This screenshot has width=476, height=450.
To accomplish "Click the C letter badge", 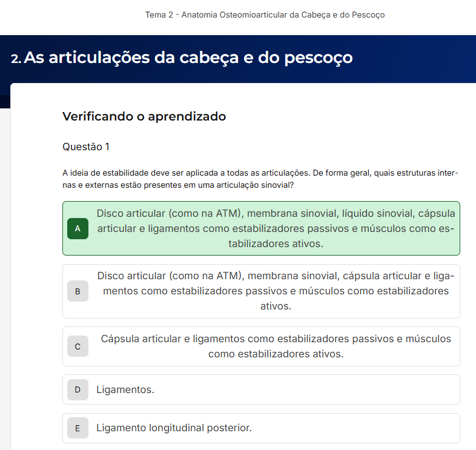I will point(78,346).
